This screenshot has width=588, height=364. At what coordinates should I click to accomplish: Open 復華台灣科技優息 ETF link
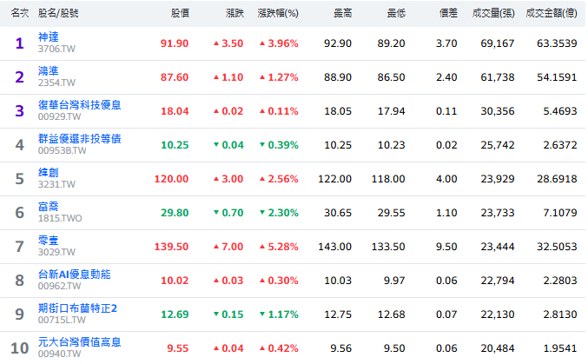(80, 105)
